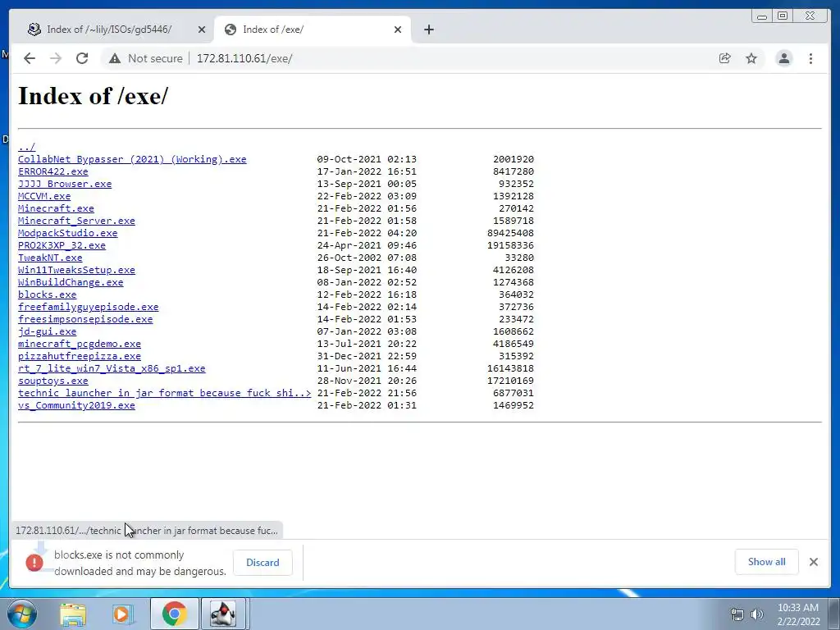Download jd-gui.exe
The width and height of the screenshot is (840, 630).
point(47,331)
